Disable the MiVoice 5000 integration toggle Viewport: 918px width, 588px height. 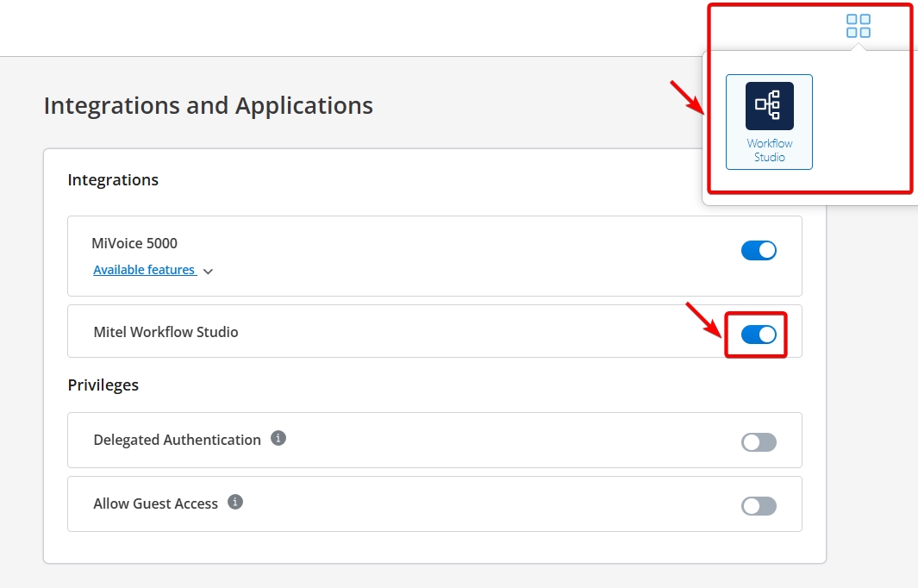759,251
